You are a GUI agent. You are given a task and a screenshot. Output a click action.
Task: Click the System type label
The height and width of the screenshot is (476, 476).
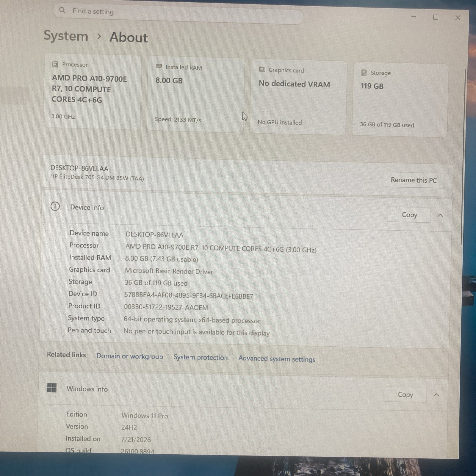coord(86,318)
